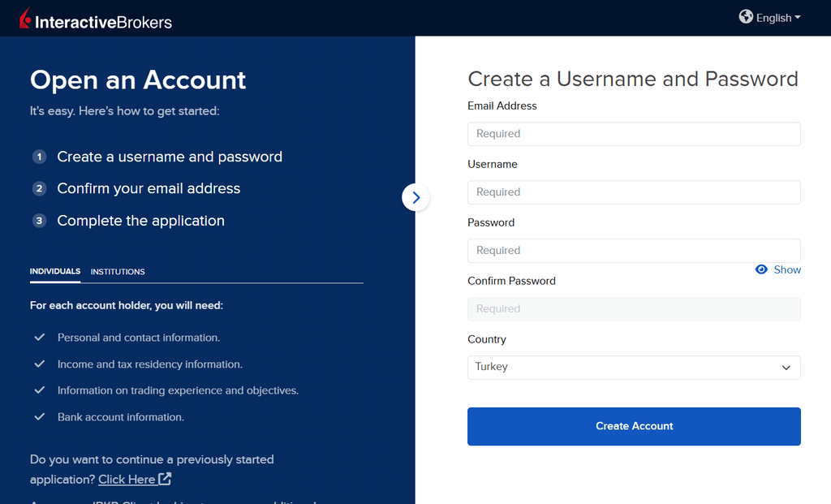The height and width of the screenshot is (504, 831).
Task: Click the Country dropdown chevron arrow
Action: pyautogui.click(x=786, y=368)
